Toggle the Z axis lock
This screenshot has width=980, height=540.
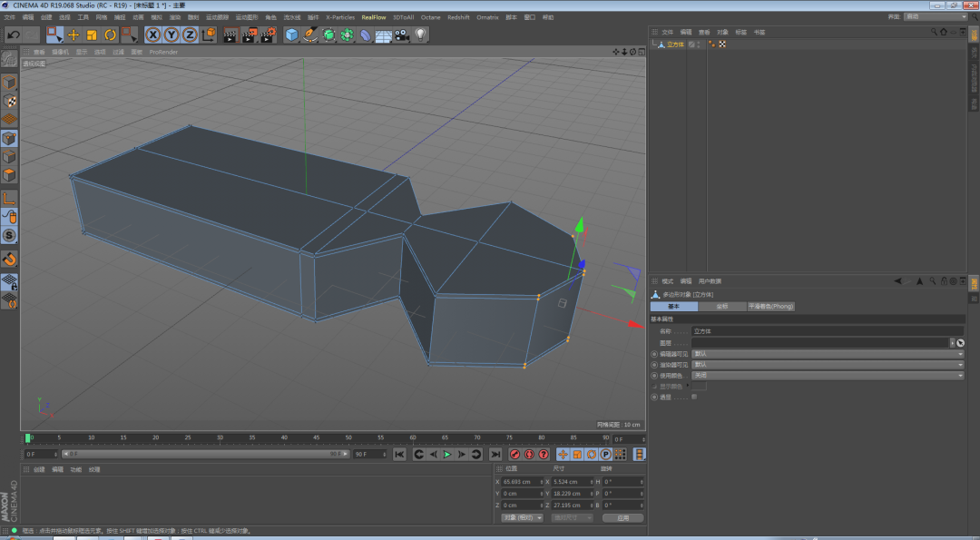[x=190, y=34]
